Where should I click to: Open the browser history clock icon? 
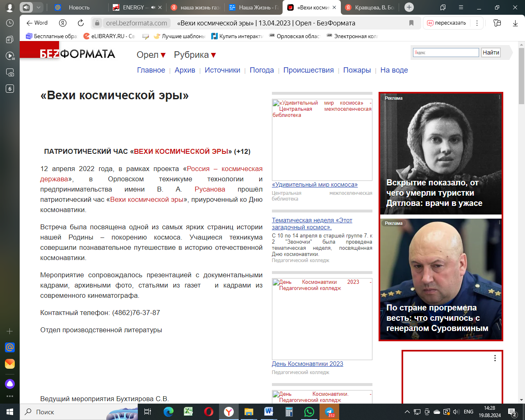10,23
